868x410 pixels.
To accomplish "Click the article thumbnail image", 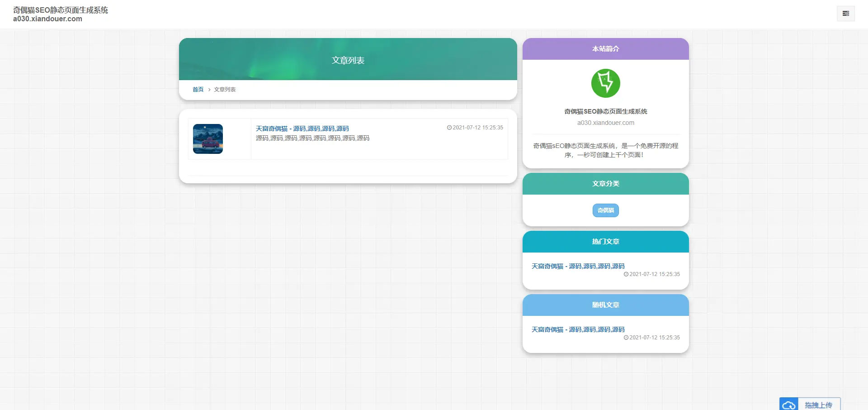I will 208,138.
